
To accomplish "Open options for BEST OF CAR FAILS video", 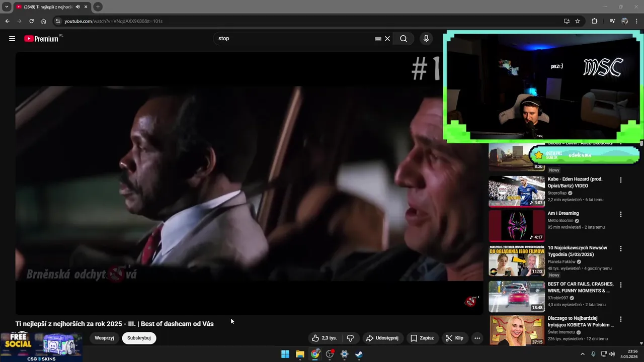I will [620, 285].
